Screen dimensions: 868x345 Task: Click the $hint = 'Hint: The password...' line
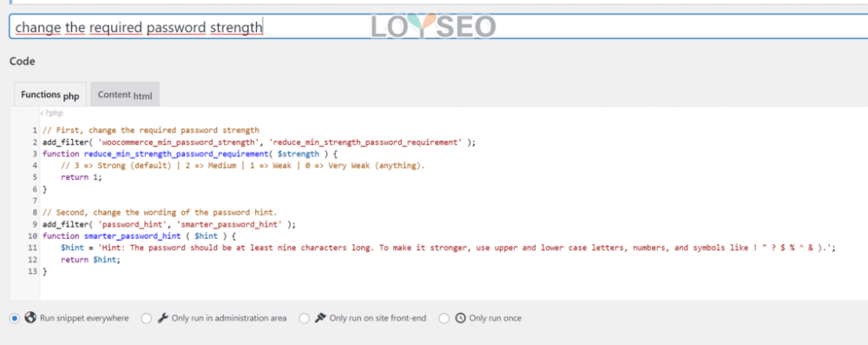448,248
